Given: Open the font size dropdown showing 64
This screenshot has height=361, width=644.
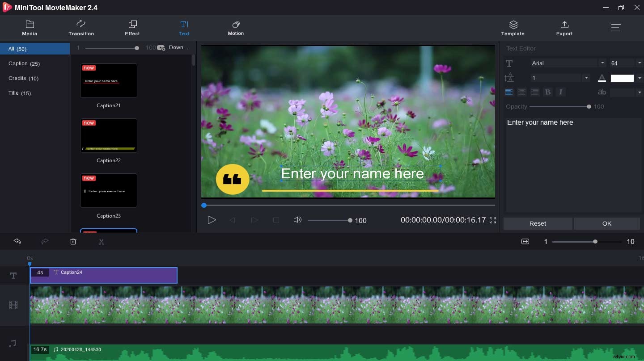Looking at the screenshot, I should tap(640, 63).
